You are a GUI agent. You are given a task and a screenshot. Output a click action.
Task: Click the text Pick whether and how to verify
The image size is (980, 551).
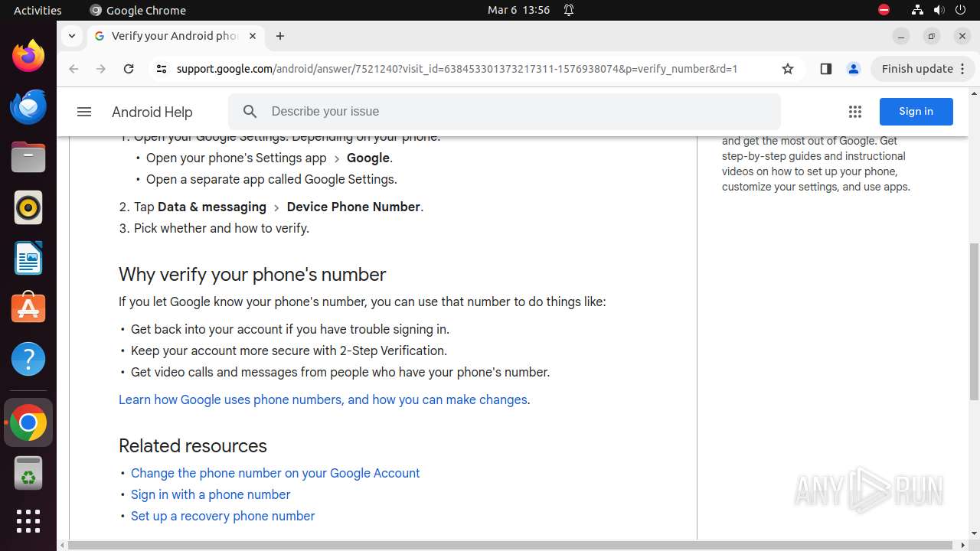tap(221, 228)
